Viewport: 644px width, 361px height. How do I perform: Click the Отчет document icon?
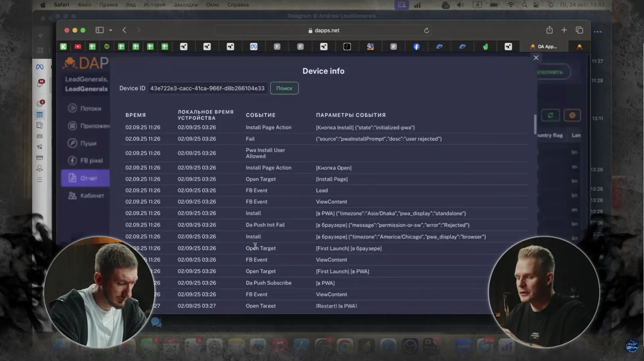tap(72, 178)
